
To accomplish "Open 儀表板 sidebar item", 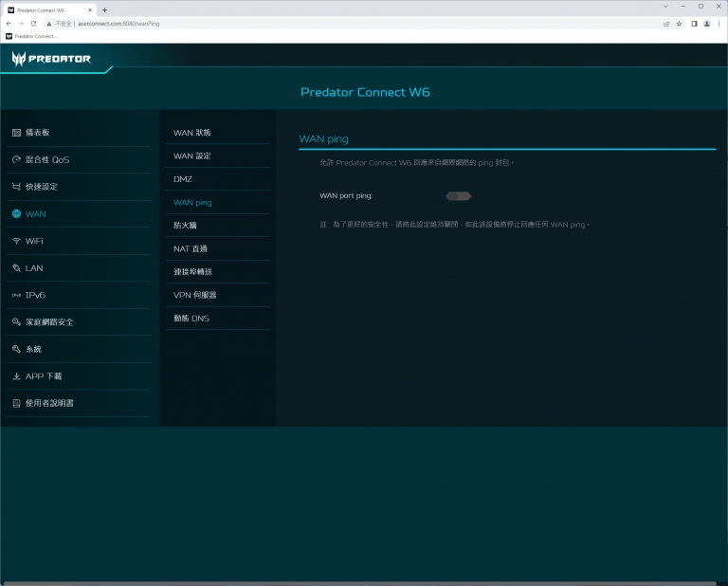I will [x=37, y=133].
